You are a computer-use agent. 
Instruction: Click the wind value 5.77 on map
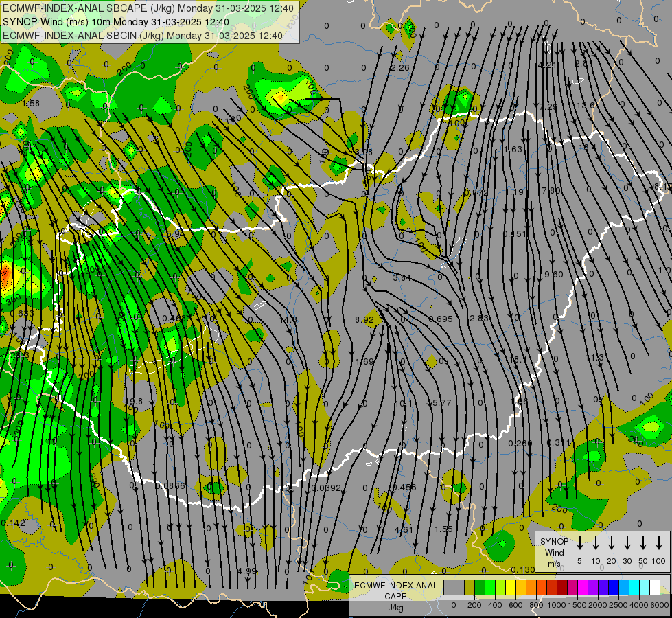click(442, 403)
